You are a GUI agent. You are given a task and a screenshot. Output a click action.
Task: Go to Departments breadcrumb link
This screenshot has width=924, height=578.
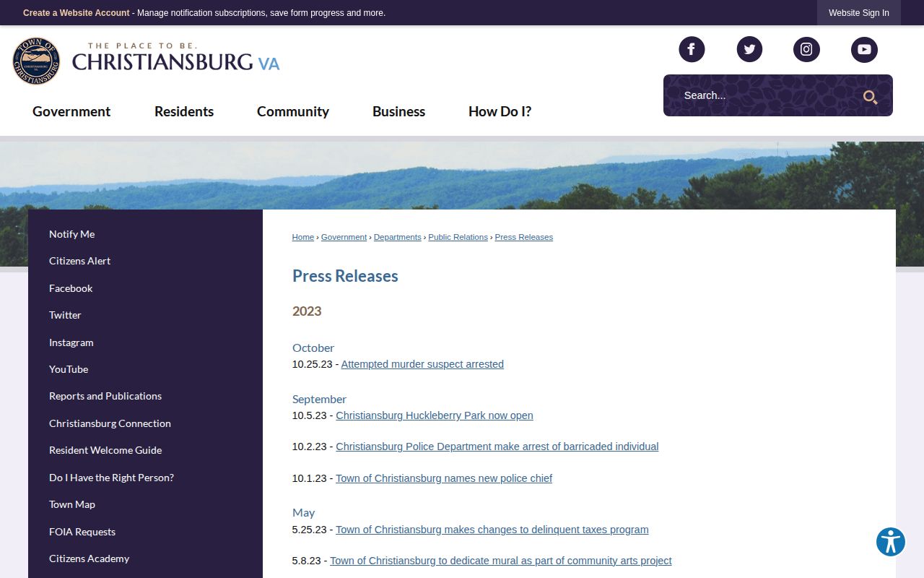397,237
